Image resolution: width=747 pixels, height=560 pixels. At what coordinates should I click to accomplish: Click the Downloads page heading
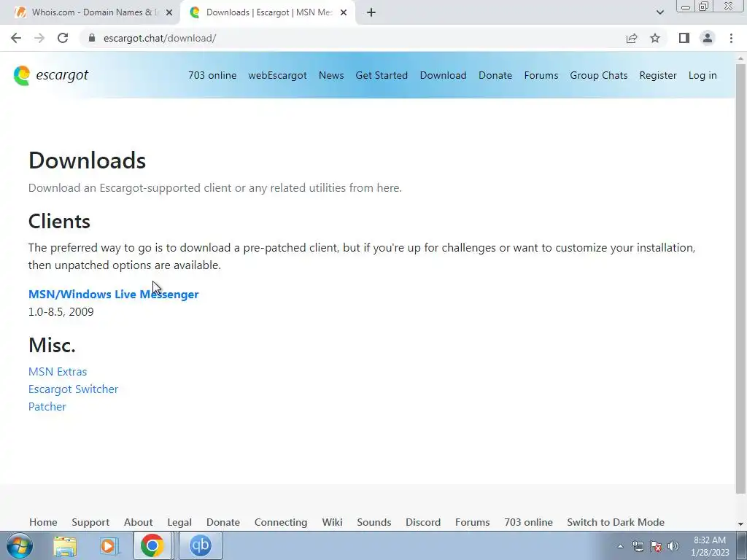(88, 160)
